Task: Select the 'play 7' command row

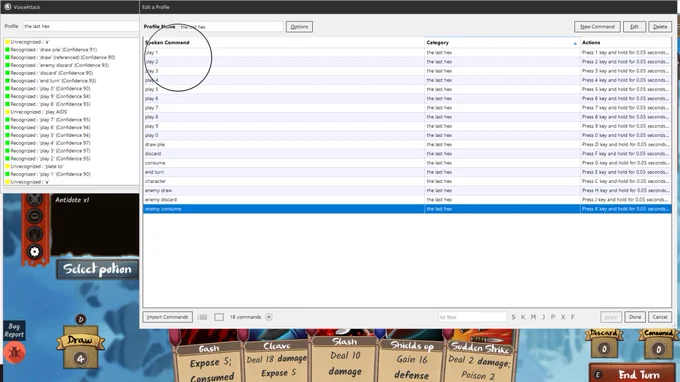Action: [x=407, y=108]
